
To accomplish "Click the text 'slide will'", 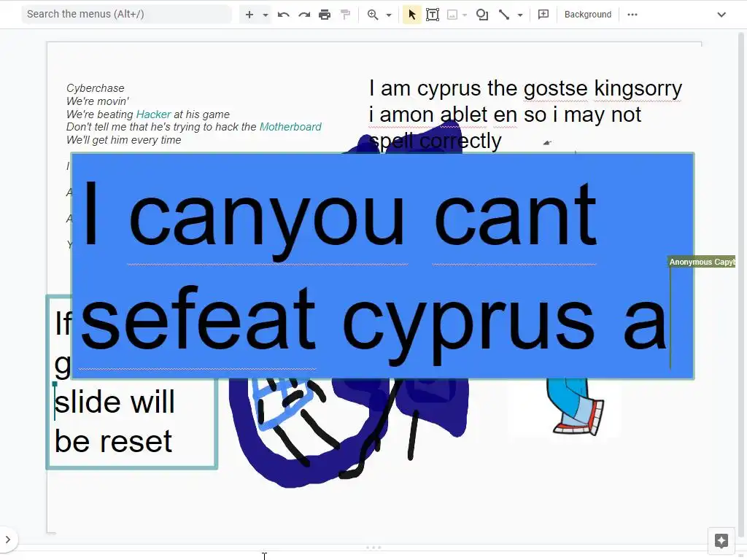I will (115, 402).
